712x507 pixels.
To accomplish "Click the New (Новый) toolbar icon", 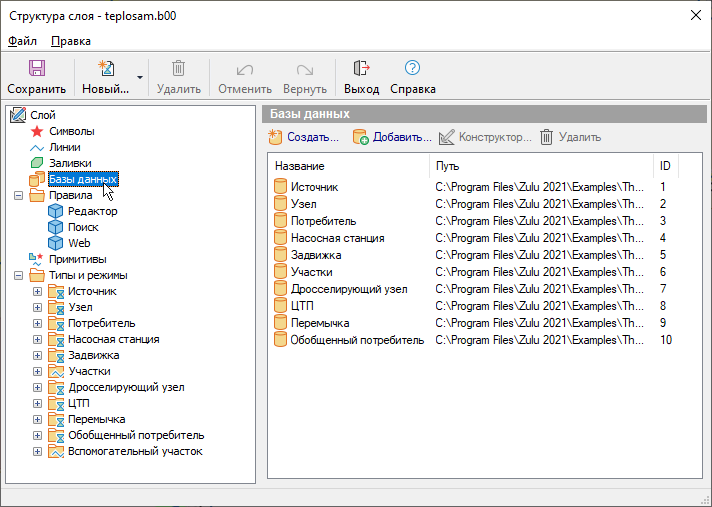I will [x=105, y=69].
